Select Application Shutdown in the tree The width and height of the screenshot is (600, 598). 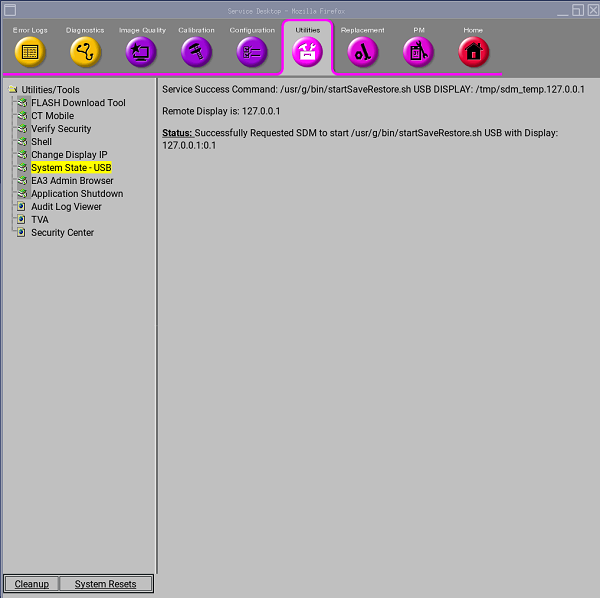[x=77, y=194]
